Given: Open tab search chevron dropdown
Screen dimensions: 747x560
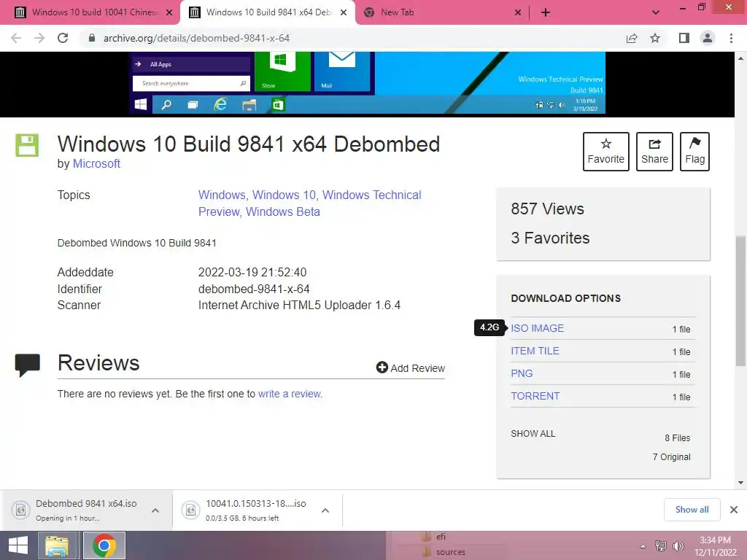Looking at the screenshot, I should (656, 12).
